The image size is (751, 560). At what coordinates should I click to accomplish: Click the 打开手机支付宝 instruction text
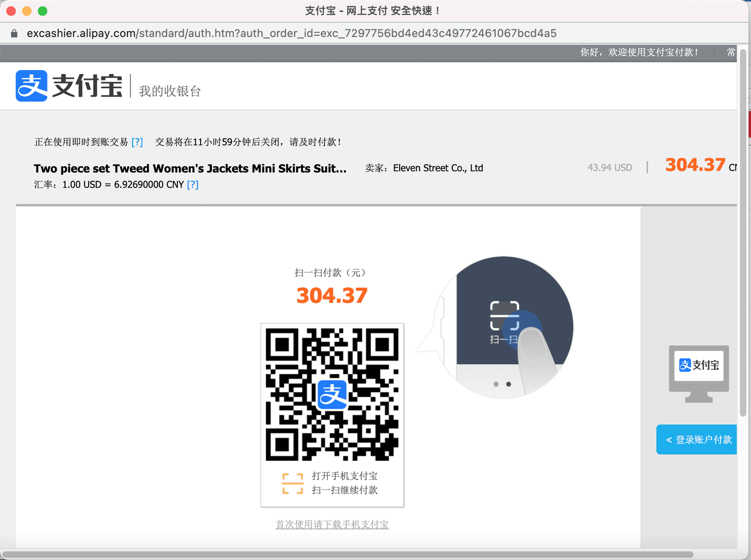coord(345,476)
